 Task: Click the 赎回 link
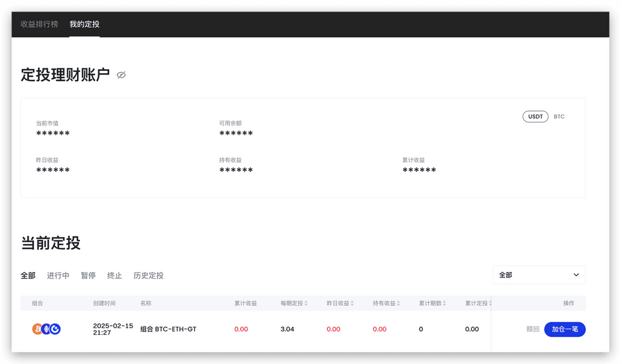532,329
